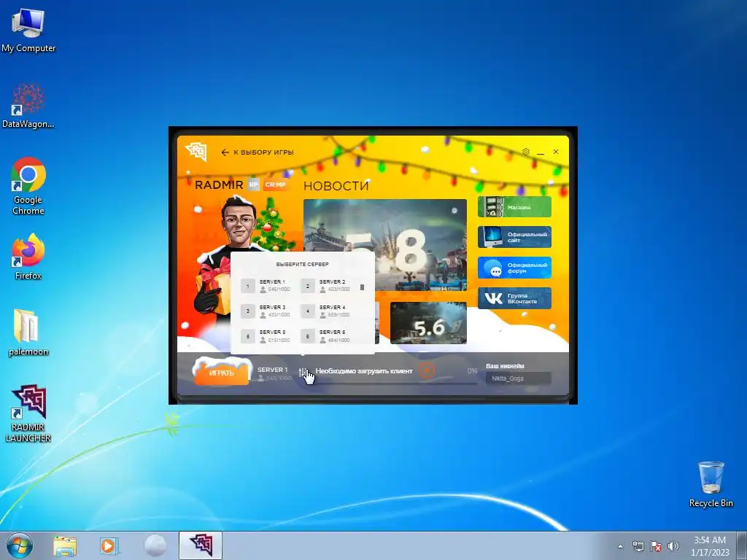Open Windows Explorer from the taskbar

coord(65,545)
